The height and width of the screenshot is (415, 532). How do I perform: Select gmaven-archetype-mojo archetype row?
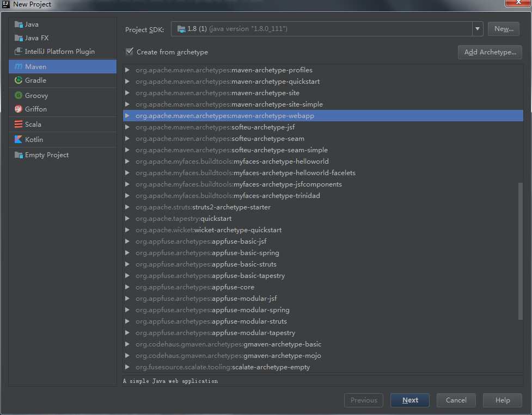click(x=323, y=356)
